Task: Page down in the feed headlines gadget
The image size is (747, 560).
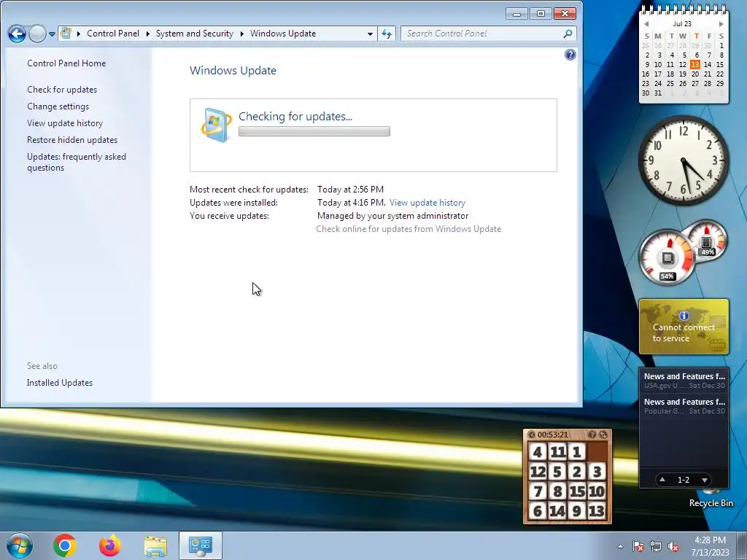Action: coord(704,480)
